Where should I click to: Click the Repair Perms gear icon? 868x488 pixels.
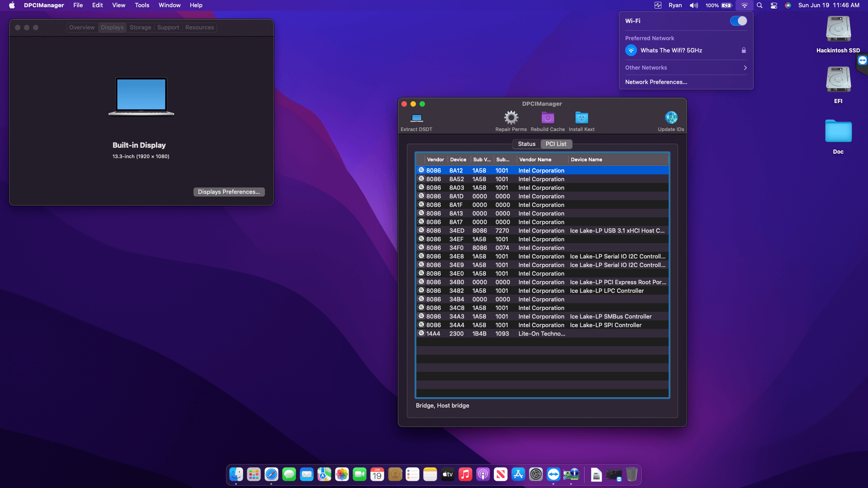[511, 118]
